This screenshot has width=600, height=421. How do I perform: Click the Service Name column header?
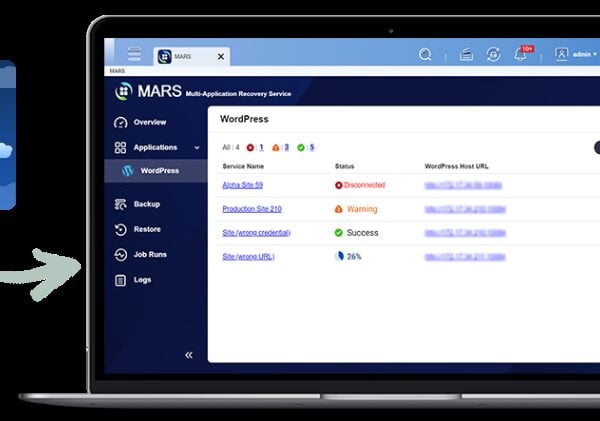tap(243, 166)
